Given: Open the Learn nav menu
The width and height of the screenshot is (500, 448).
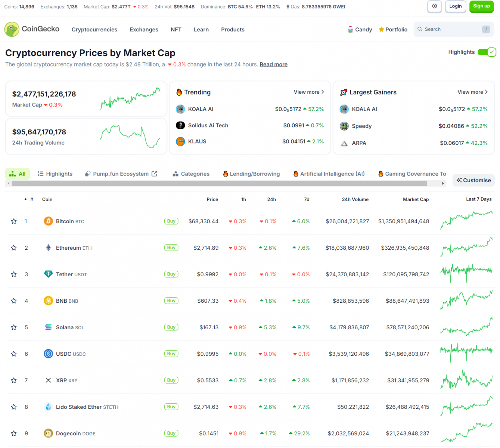Looking at the screenshot, I should pos(201,29).
